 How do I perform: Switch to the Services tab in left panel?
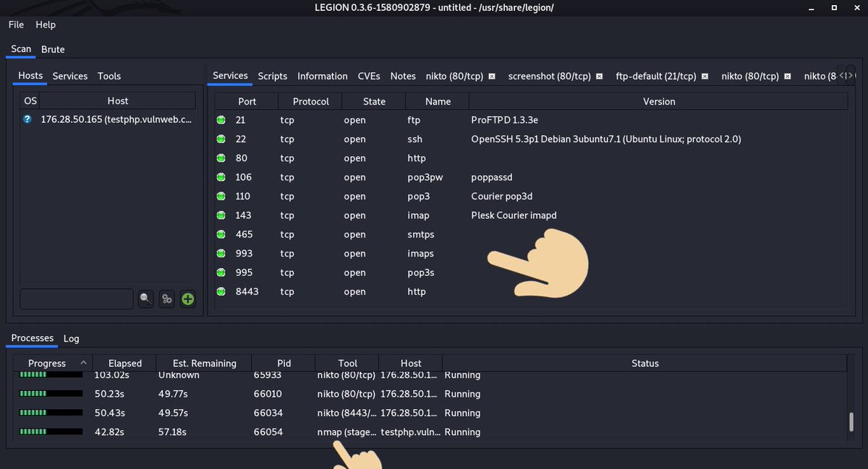70,76
